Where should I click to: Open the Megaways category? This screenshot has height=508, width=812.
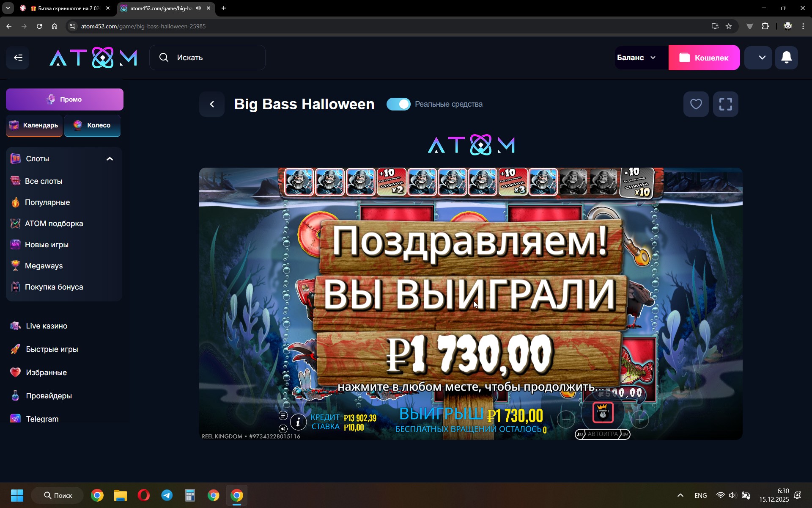pos(44,266)
